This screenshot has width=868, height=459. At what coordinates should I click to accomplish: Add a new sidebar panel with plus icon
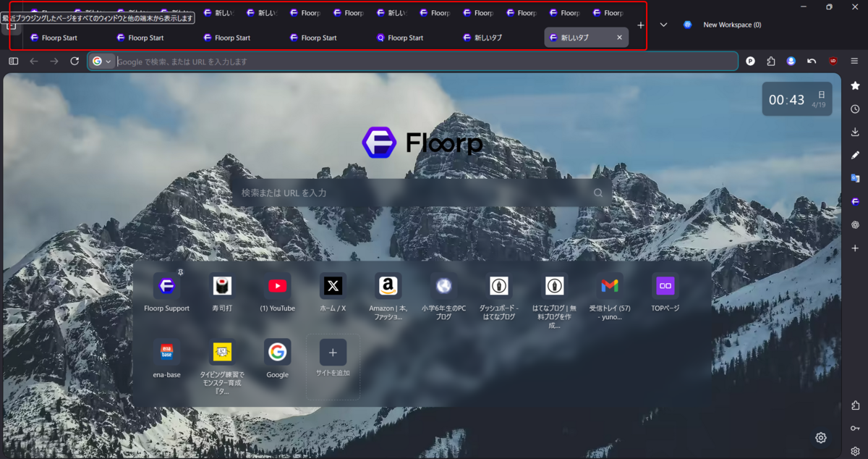click(x=856, y=248)
